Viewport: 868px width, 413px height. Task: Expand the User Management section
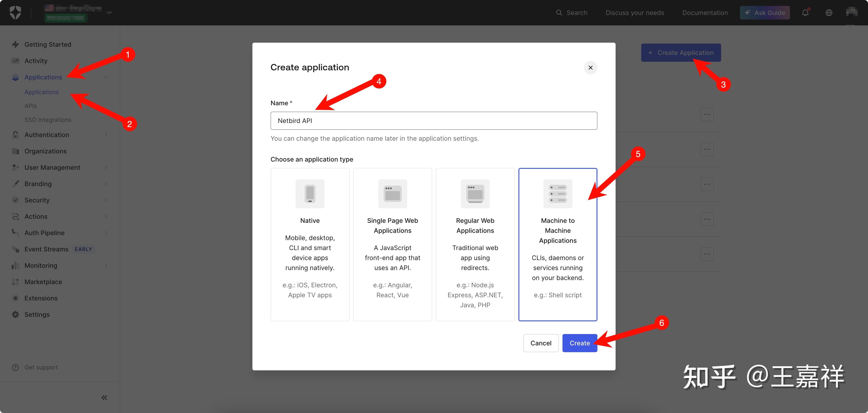(52, 167)
